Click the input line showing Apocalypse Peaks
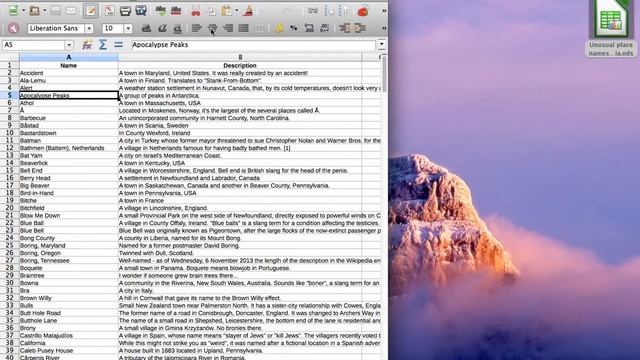This screenshot has height=360, width=640. [253, 45]
